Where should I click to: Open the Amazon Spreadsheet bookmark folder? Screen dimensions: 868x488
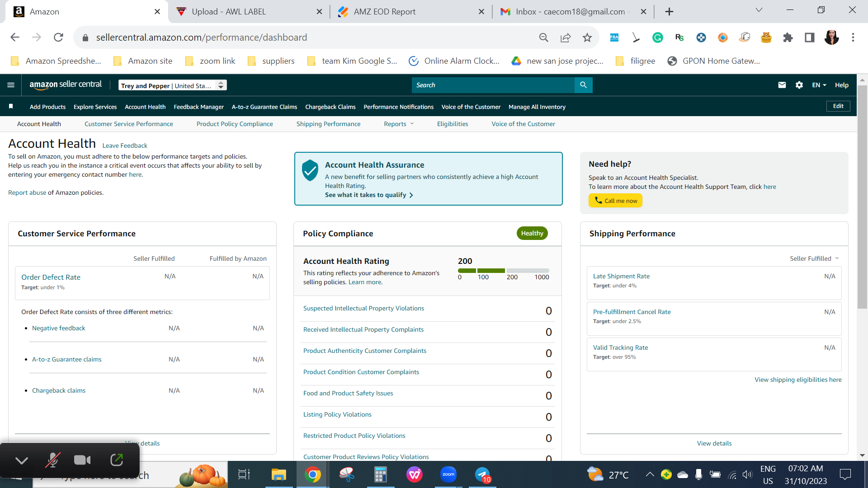(x=56, y=61)
